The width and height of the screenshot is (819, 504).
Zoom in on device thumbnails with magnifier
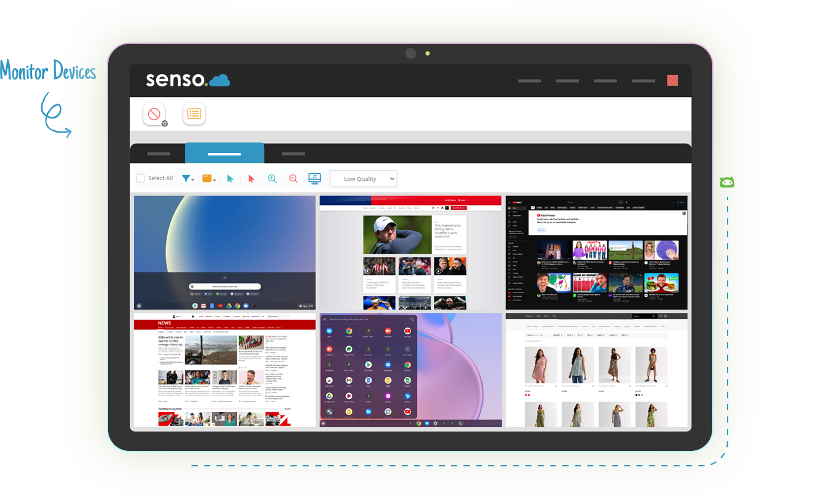click(272, 178)
